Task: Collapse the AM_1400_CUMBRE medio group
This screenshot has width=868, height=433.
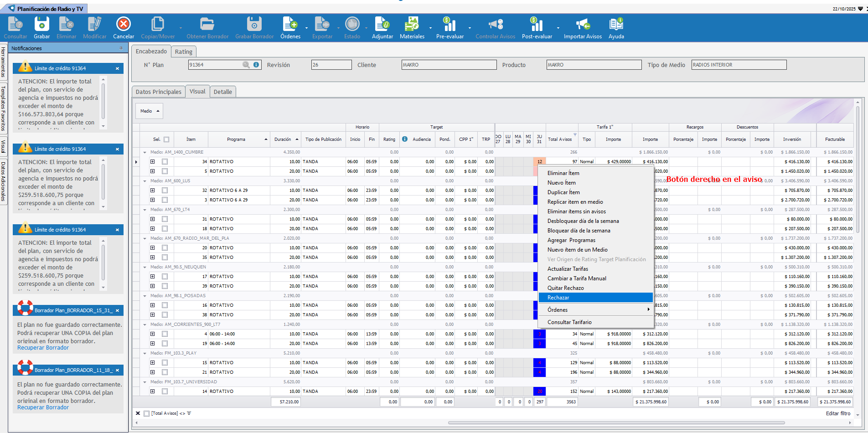Action: (145, 152)
